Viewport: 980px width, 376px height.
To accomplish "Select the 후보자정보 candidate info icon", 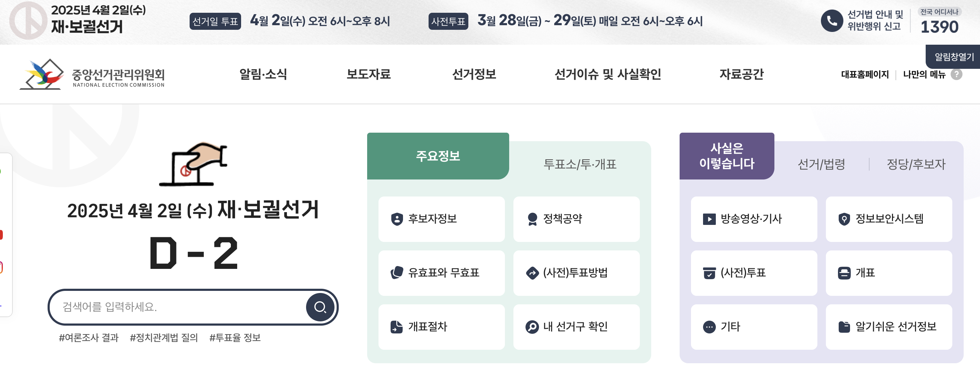I will [x=397, y=219].
